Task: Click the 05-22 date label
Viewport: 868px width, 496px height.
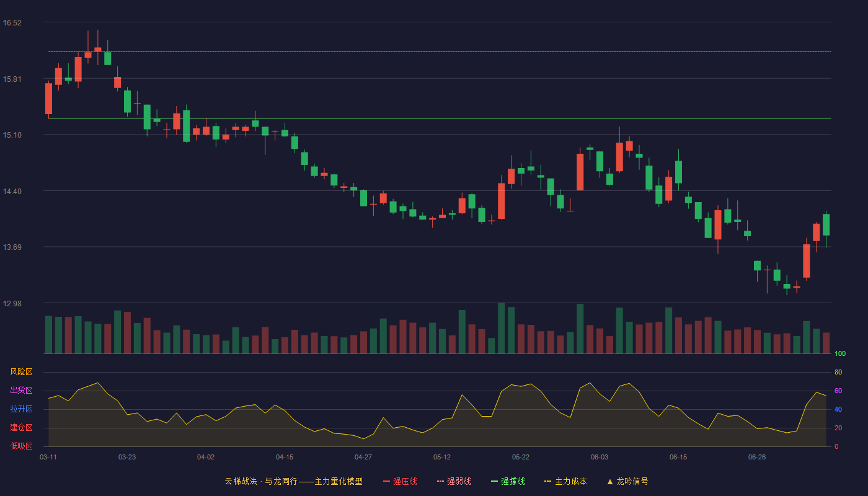Action: pos(521,457)
